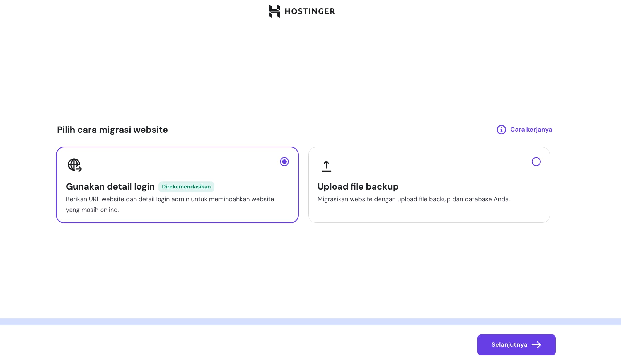The image size is (621, 364).
Task: Click the Upload file backup title
Action: [358, 186]
